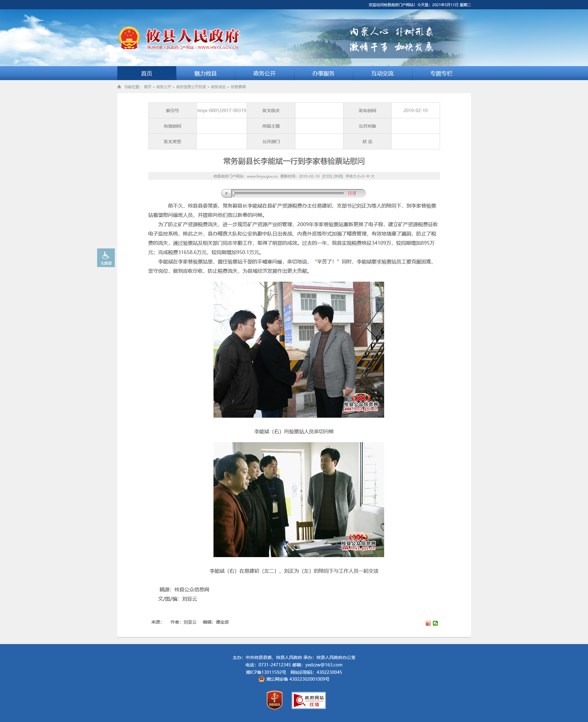Set font size to 大
The image size is (588, 722).
tap(373, 176)
